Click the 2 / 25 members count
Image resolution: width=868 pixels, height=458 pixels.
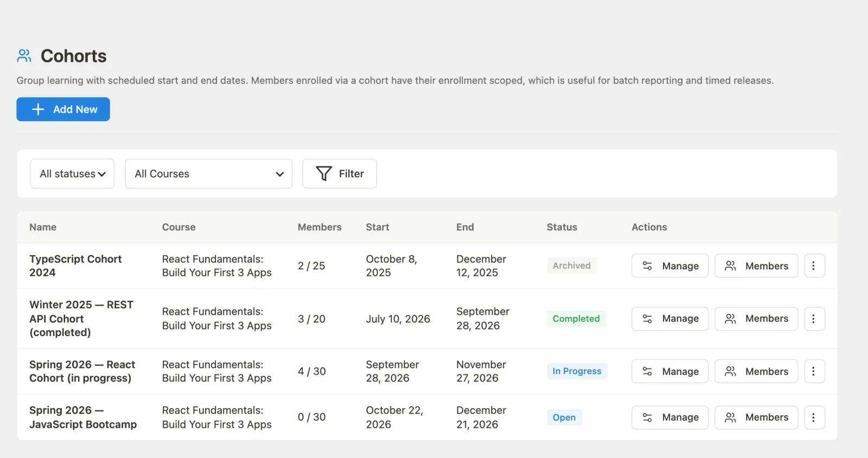click(311, 266)
